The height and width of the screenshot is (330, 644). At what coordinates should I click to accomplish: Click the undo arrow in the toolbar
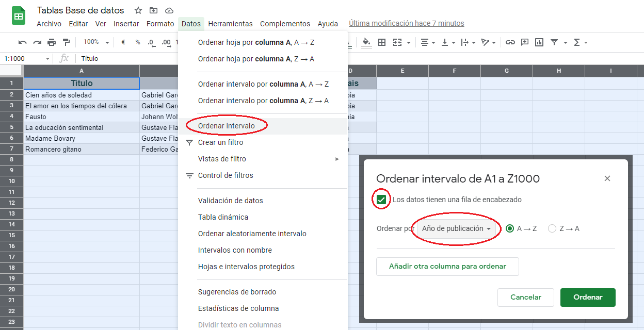click(x=22, y=42)
